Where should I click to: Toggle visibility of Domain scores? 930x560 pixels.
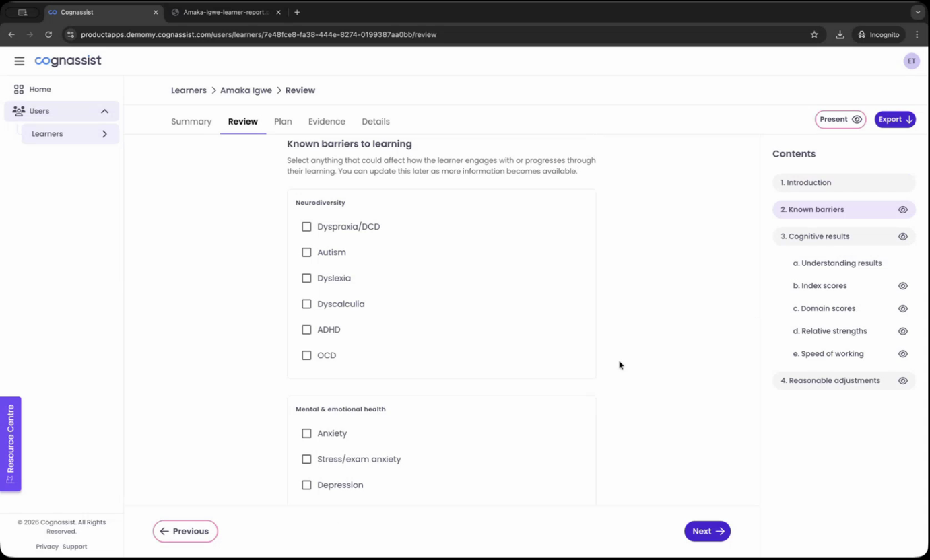(903, 309)
